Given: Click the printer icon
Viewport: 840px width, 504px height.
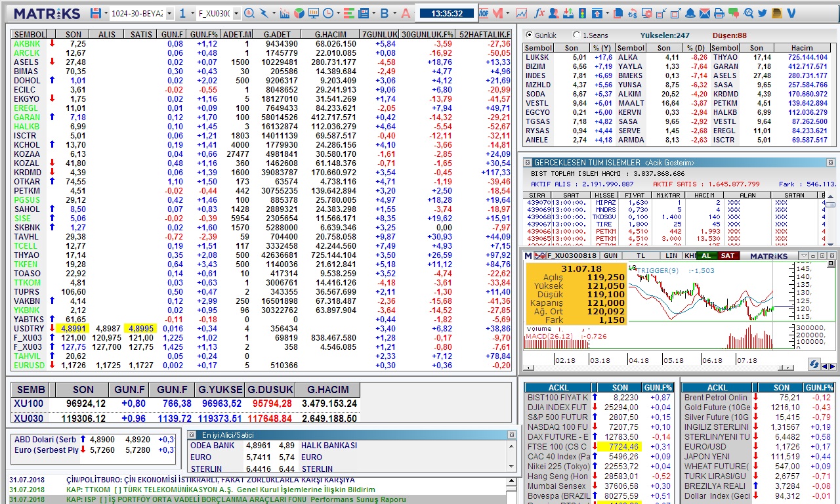Looking at the screenshot, I should [719, 13].
